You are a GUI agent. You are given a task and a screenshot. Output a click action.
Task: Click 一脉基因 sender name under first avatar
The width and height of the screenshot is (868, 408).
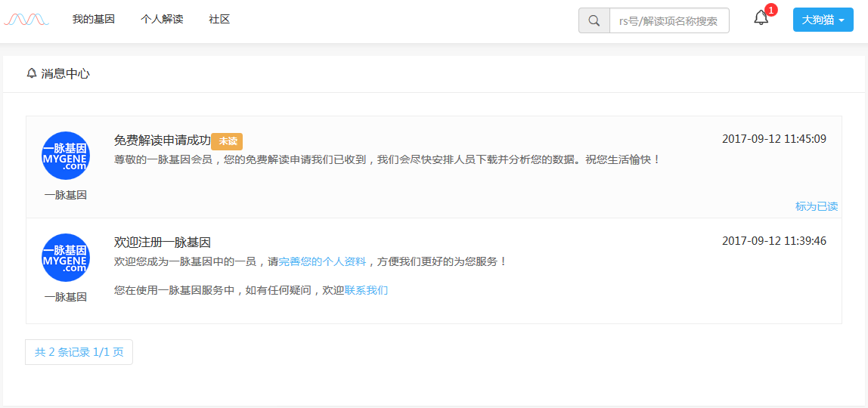click(66, 195)
